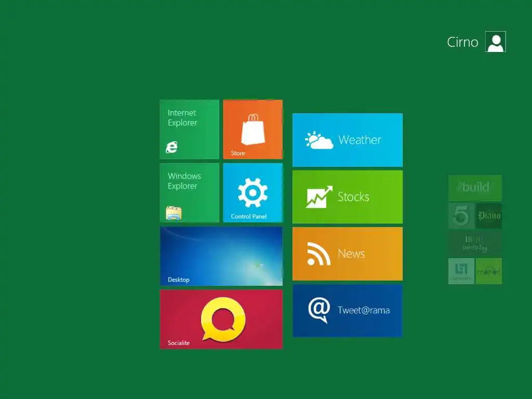The width and height of the screenshot is (532, 399).
Task: Open the News feed tile
Action: pos(348,254)
